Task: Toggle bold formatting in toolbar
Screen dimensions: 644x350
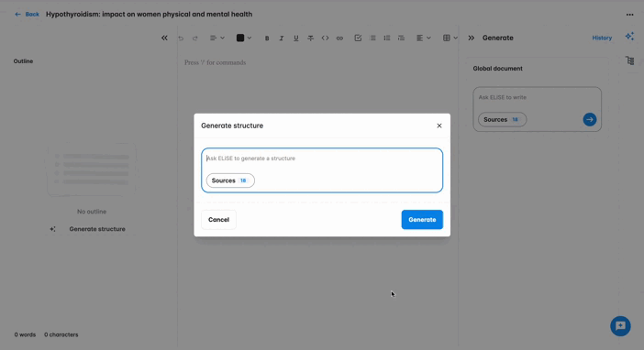Action: pyautogui.click(x=267, y=38)
